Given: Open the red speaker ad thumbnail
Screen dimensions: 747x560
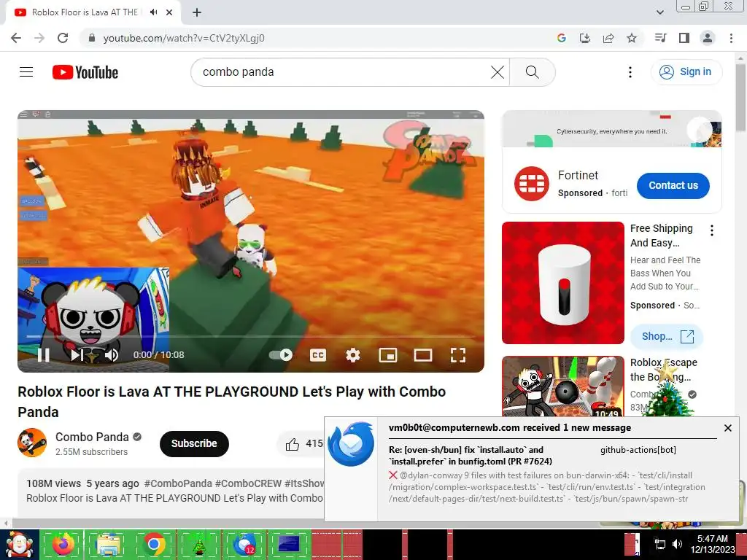Looking at the screenshot, I should tap(562, 283).
